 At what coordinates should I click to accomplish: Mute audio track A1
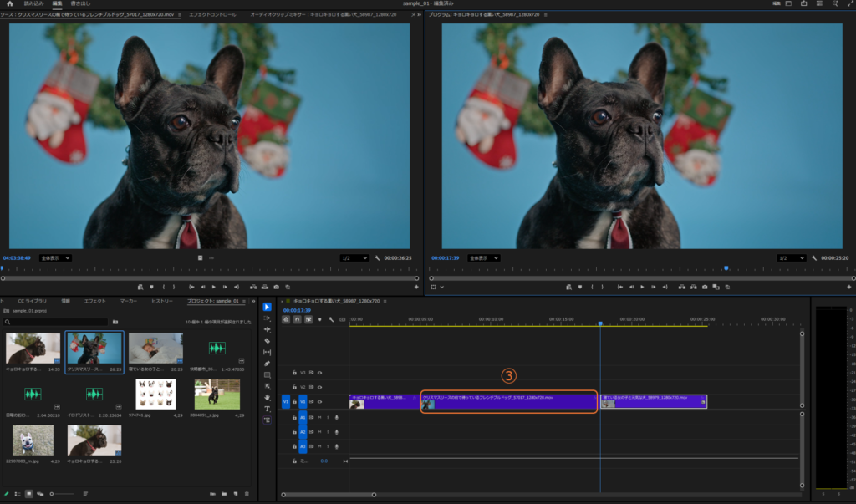(x=319, y=416)
